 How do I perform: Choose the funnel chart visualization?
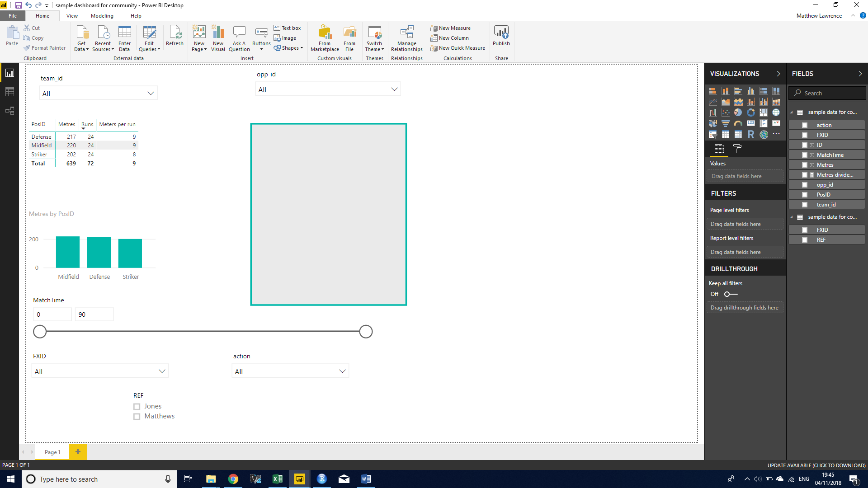click(726, 123)
